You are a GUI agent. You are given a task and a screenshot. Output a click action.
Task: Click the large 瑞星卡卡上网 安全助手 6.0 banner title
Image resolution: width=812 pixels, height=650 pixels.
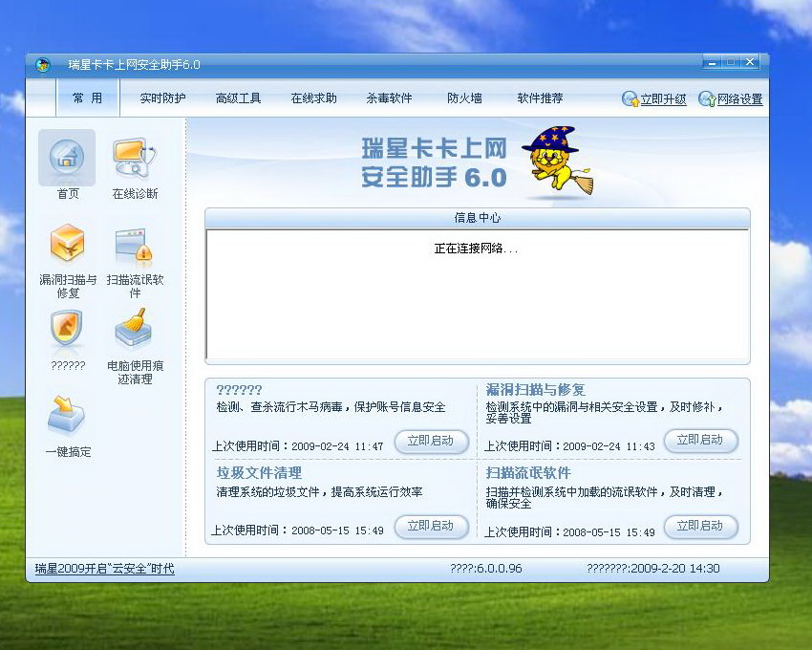click(434, 162)
